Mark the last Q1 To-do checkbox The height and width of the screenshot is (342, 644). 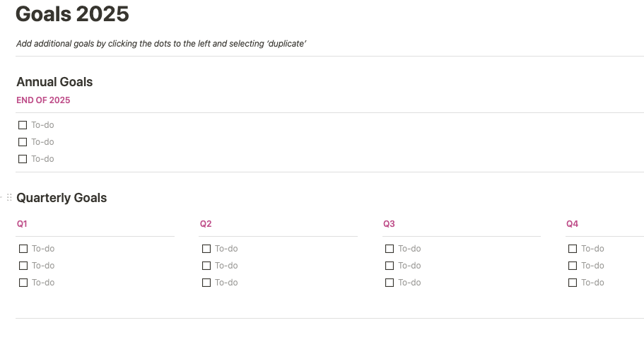23,283
